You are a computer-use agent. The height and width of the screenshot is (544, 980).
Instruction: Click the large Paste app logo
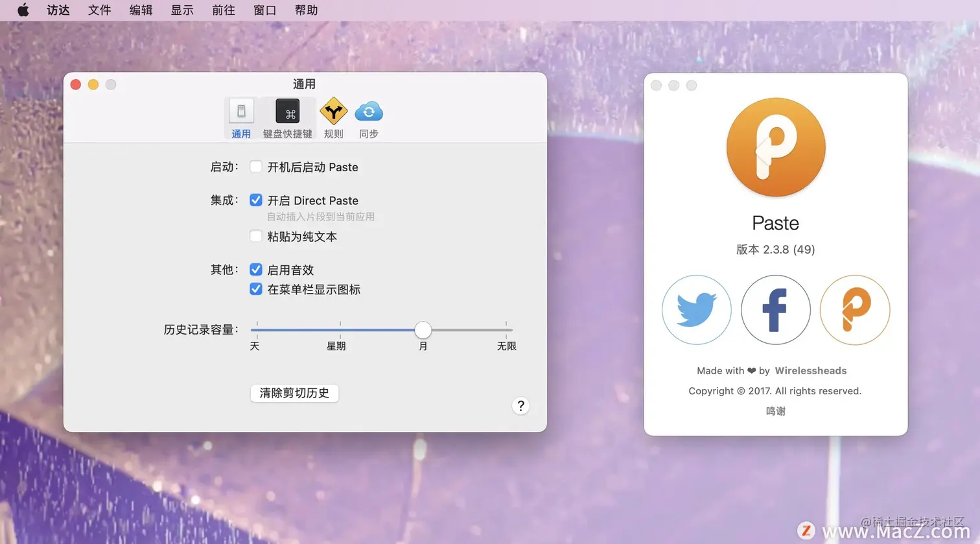tap(776, 147)
